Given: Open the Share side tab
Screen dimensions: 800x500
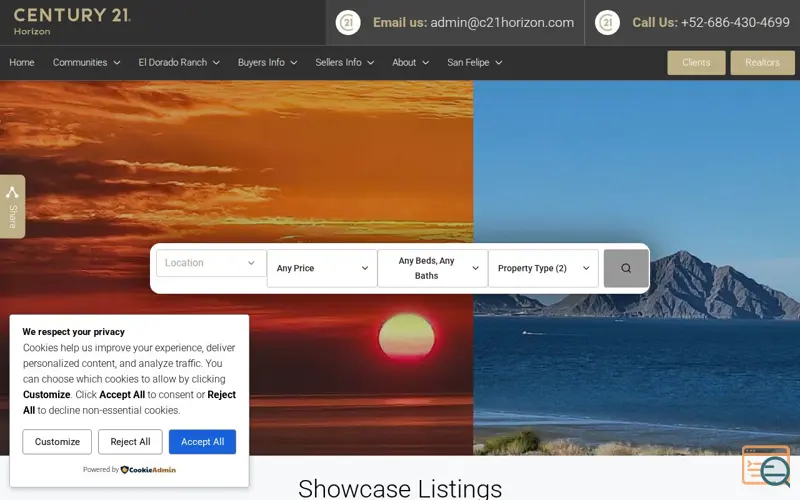Looking at the screenshot, I should [12, 207].
